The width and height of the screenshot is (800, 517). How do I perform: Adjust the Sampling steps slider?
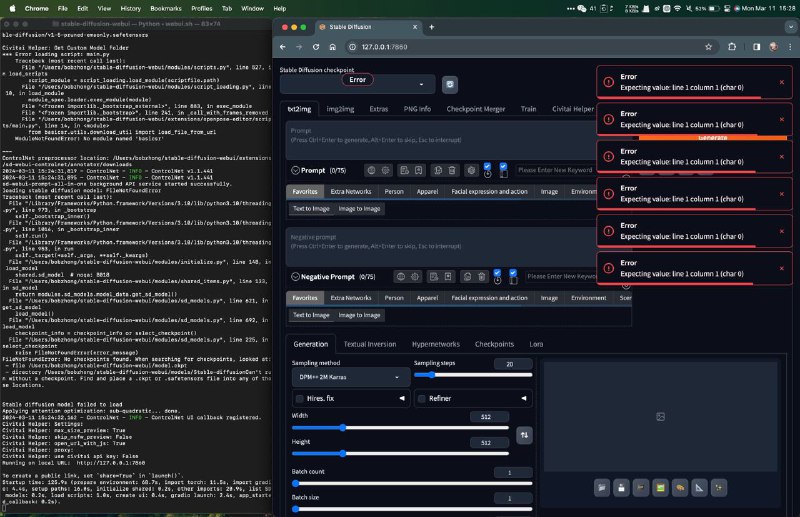(473, 375)
